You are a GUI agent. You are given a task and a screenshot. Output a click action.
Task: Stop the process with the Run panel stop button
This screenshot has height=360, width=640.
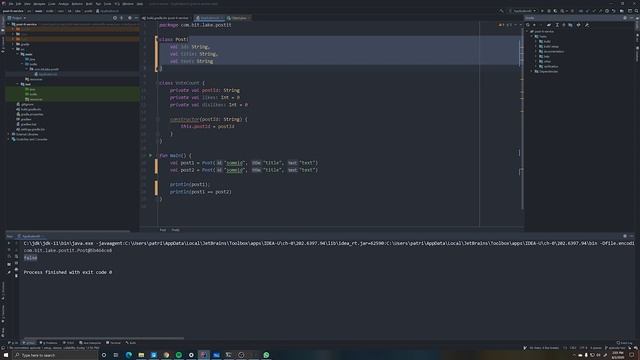pyautogui.click(x=9, y=250)
